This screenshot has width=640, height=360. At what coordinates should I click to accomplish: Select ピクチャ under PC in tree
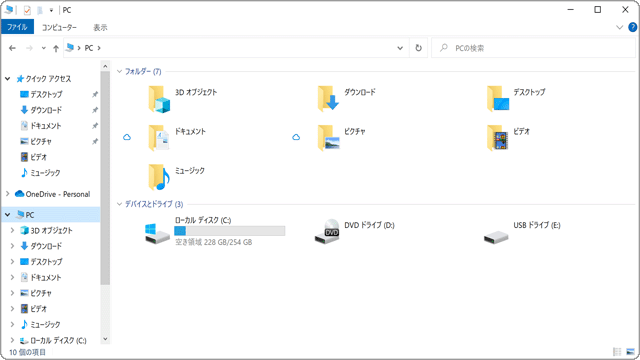coord(36,293)
